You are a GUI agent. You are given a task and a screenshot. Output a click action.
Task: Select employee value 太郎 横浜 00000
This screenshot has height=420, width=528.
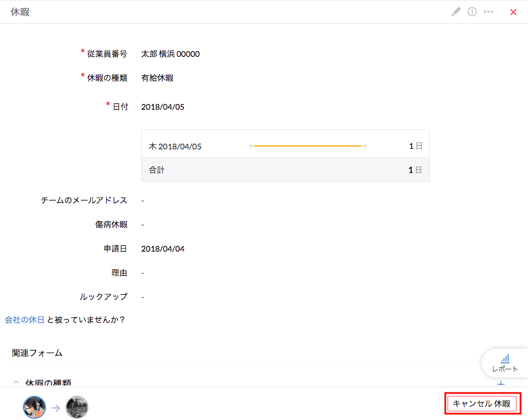171,54
